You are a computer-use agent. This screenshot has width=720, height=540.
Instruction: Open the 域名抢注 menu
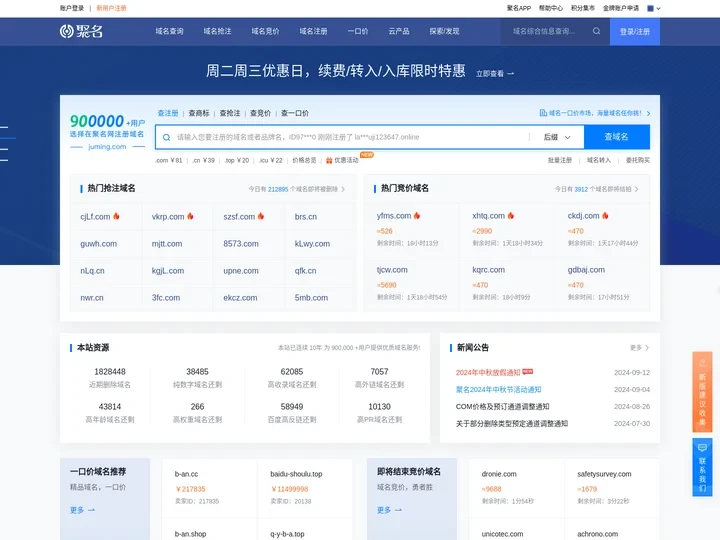point(217,31)
